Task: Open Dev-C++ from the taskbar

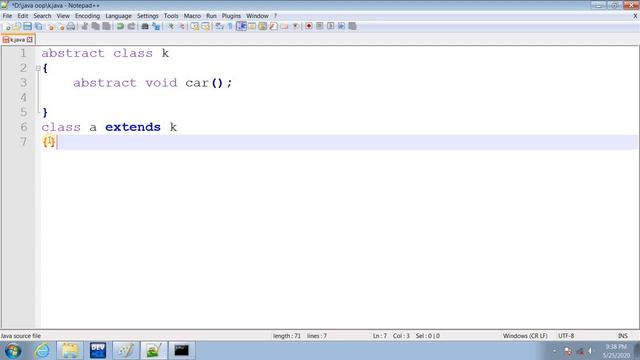Action: pos(98,351)
